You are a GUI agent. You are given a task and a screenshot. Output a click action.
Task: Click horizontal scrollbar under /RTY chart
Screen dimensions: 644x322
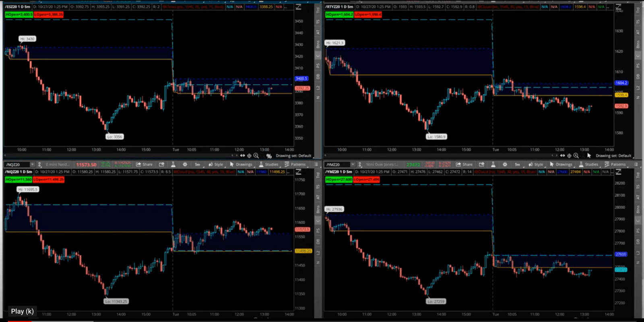441,155
